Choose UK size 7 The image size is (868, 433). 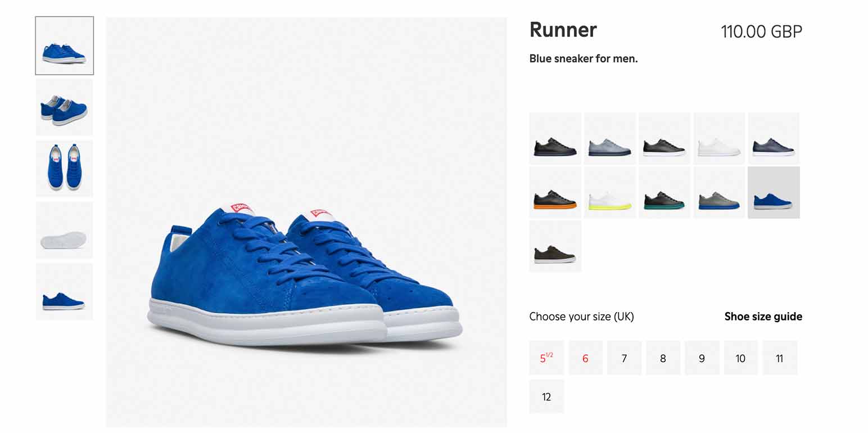tap(624, 358)
